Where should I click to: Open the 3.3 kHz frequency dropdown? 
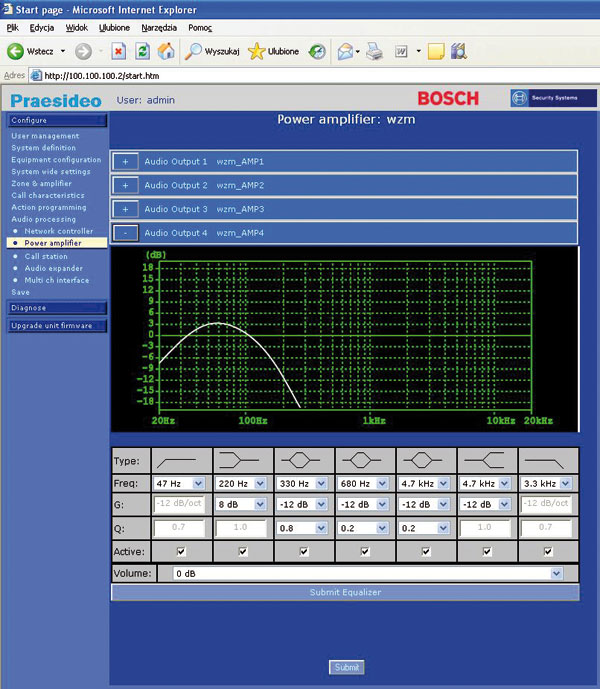tap(566, 484)
